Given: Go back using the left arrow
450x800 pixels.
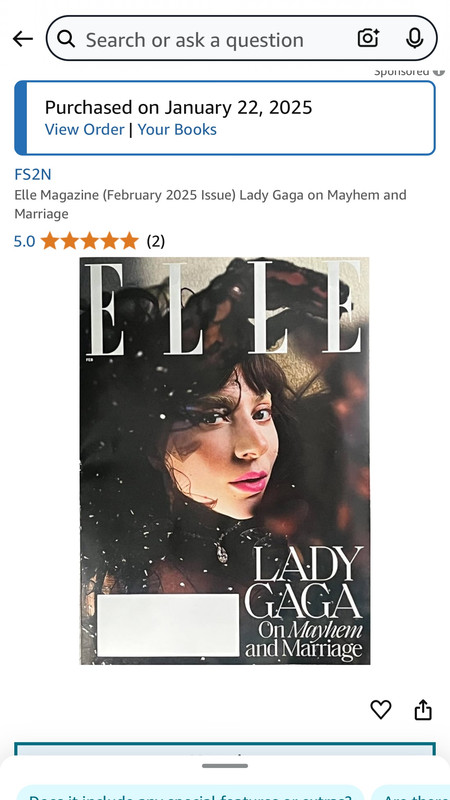Looking at the screenshot, I should 22,39.
